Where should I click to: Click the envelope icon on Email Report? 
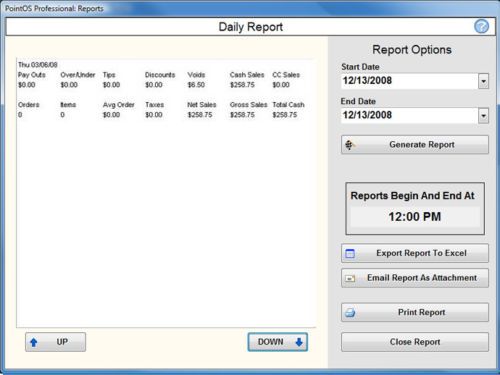(x=350, y=278)
